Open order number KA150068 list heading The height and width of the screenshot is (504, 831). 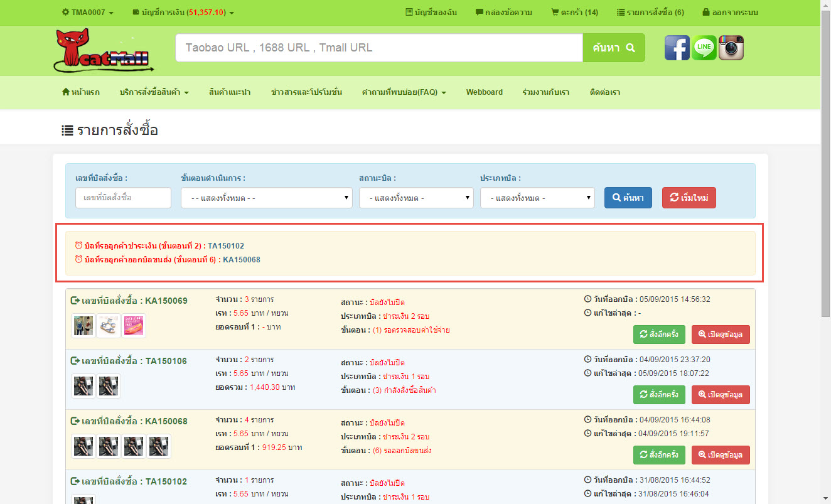tap(129, 421)
